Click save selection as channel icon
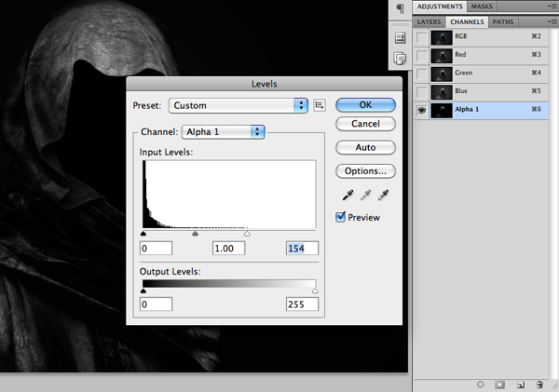This screenshot has height=392, width=559. tap(500, 384)
